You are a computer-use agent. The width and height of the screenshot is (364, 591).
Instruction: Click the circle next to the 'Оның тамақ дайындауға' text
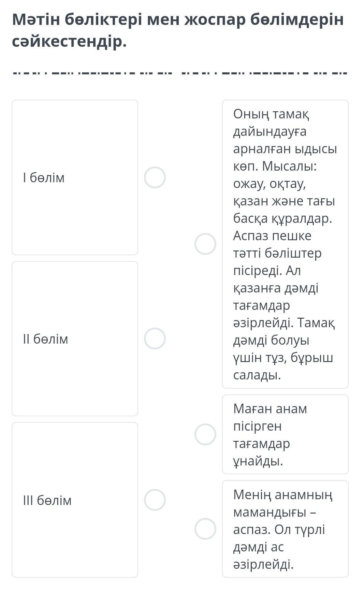tap(205, 244)
